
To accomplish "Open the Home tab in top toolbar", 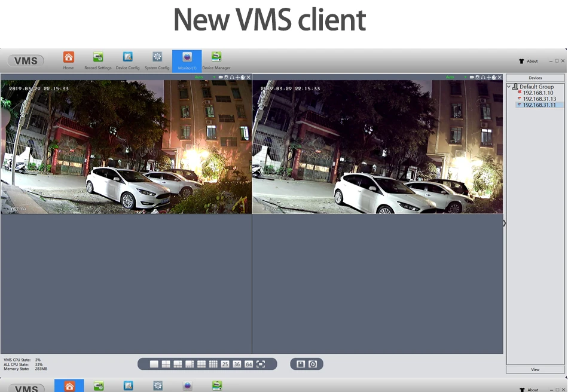I will pyautogui.click(x=68, y=61).
